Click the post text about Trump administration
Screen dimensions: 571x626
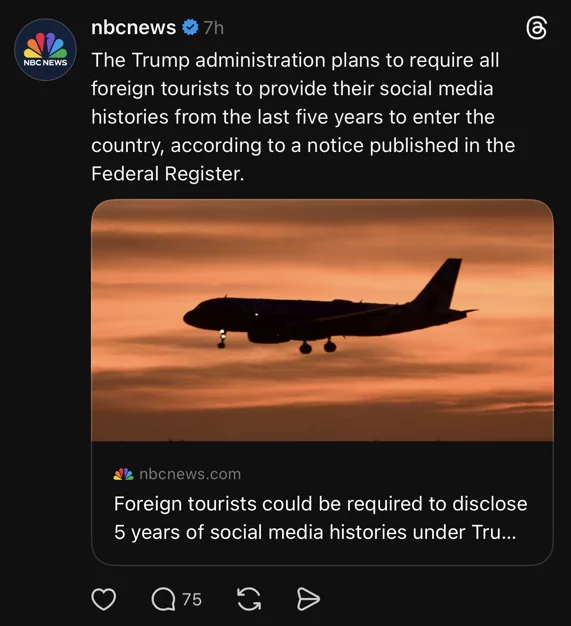coord(303,117)
